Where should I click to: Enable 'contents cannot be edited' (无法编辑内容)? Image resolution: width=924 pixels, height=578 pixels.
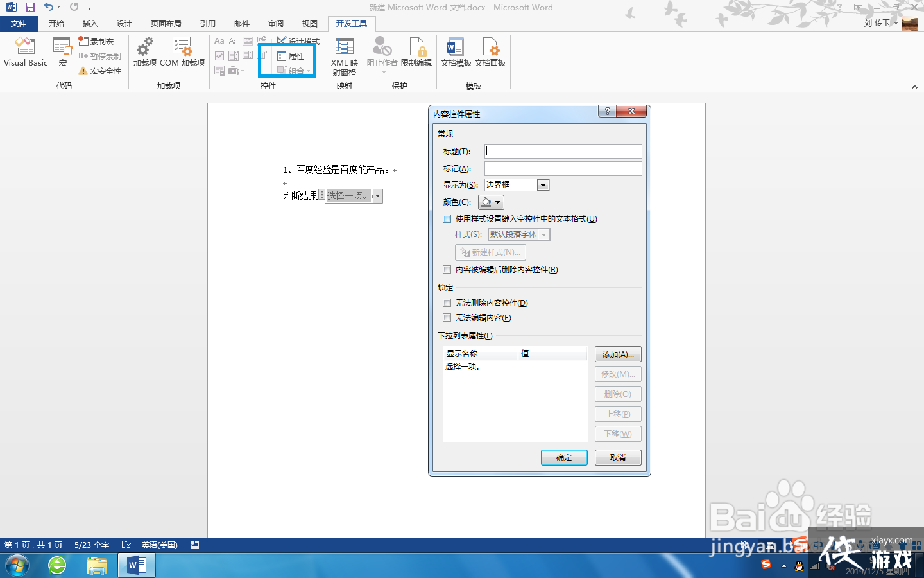coord(447,317)
